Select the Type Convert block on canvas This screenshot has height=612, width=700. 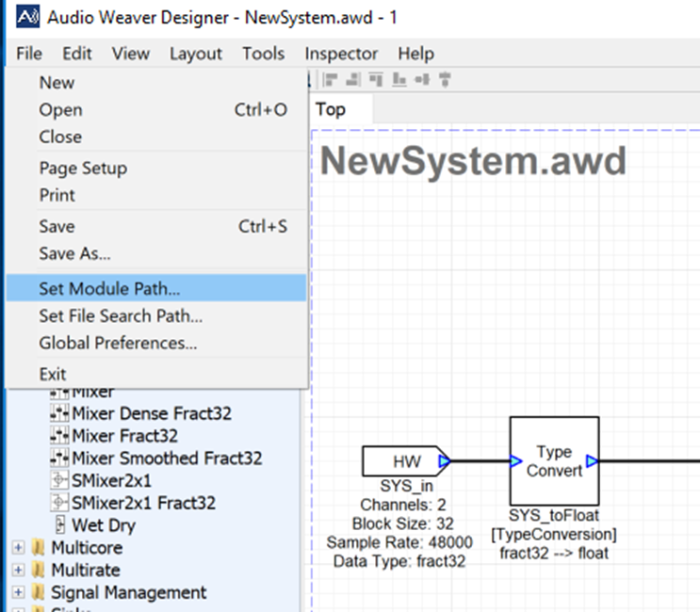pyautogui.click(x=554, y=461)
